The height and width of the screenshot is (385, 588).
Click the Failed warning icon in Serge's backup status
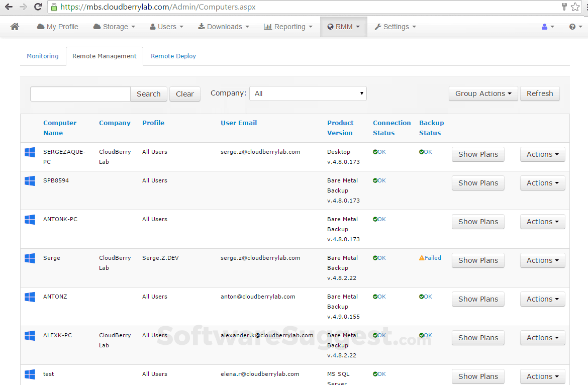coord(422,257)
